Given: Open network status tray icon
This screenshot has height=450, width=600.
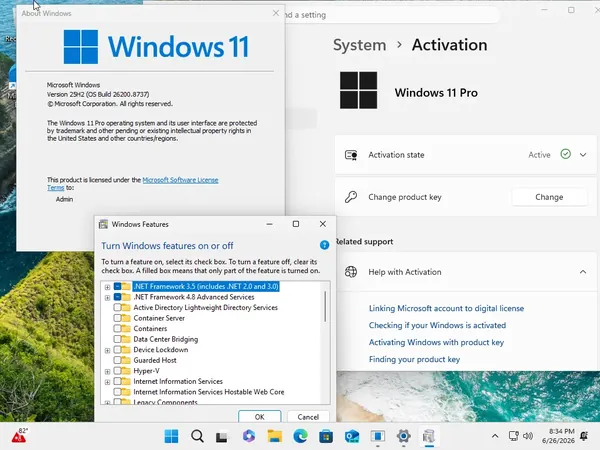Looking at the screenshot, I should 514,436.
